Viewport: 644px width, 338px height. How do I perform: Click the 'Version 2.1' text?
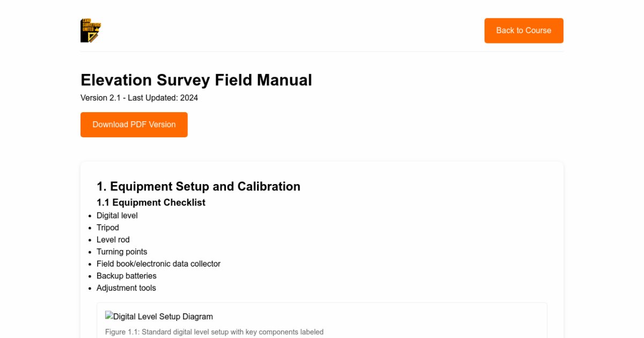100,98
